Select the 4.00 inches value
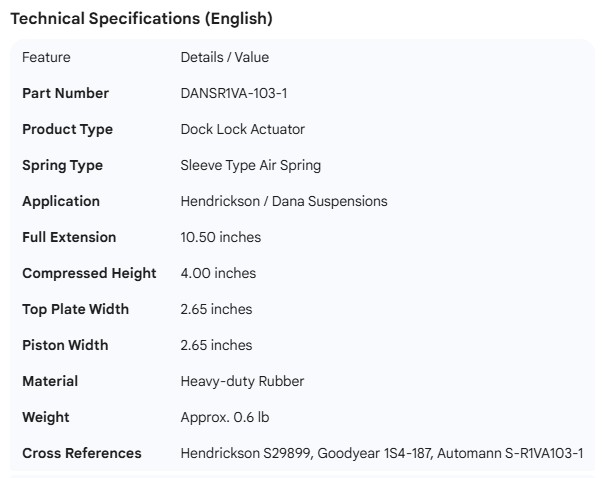 [218, 273]
